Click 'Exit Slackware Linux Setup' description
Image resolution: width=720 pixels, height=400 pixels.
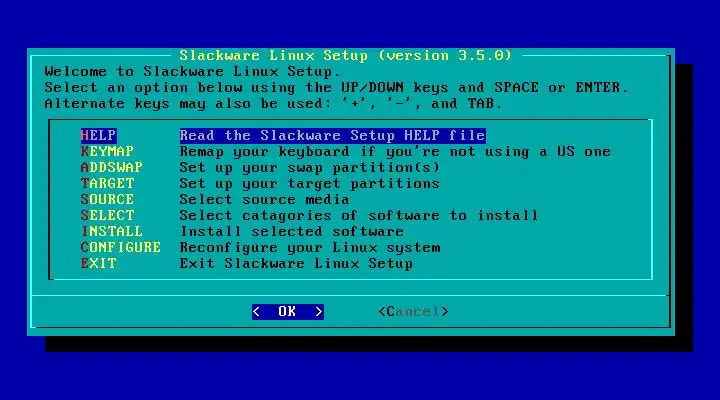(x=296, y=264)
